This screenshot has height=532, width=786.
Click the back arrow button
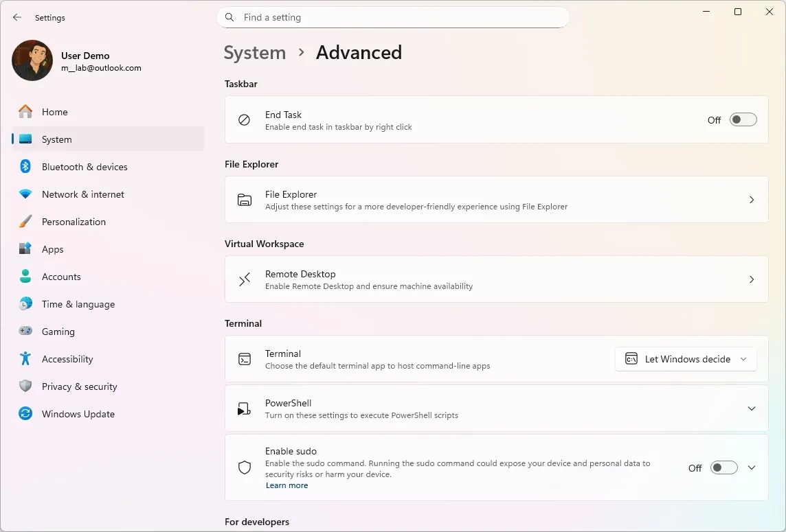(16, 17)
